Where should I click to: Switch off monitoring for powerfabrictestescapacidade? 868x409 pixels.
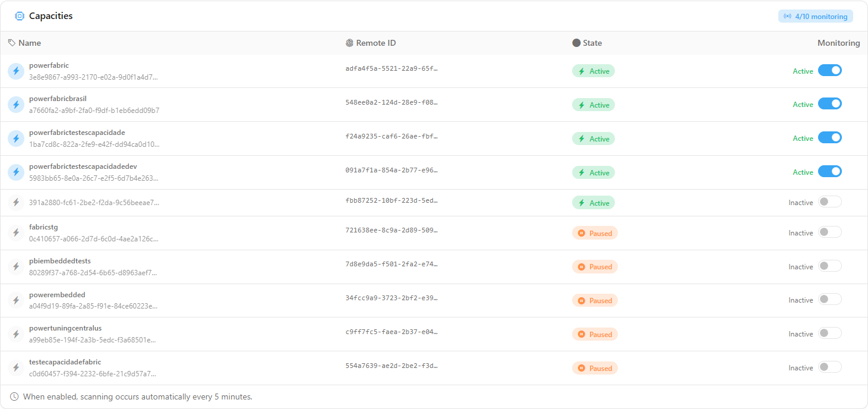[x=830, y=137]
